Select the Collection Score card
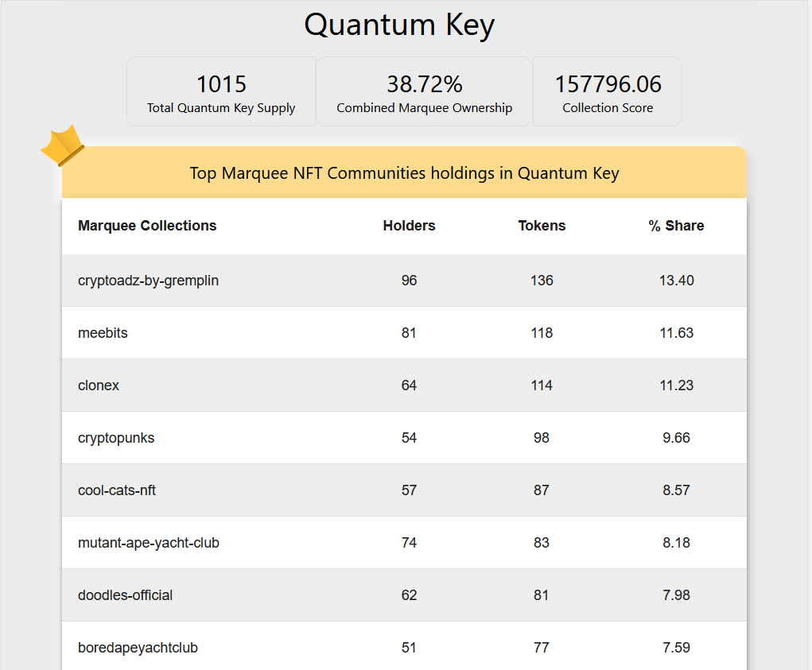 pos(608,91)
